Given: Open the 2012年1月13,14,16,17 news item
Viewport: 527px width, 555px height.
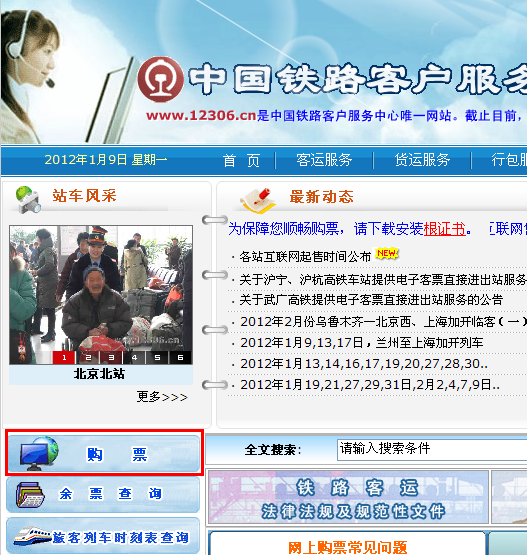Looking at the screenshot, I should pos(364,364).
